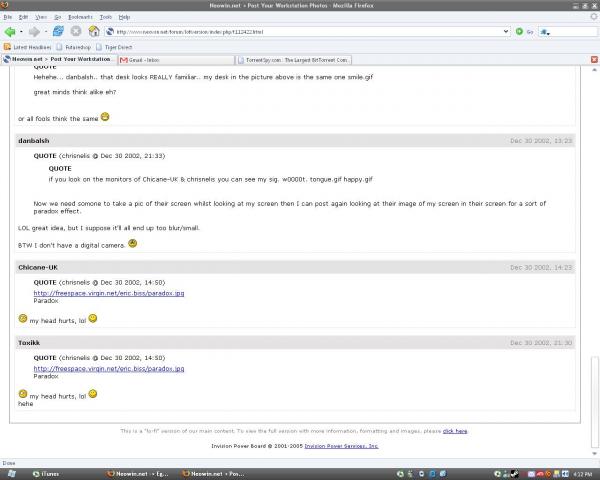The image size is (600, 480).
Task: Open Back button history dropdown arrow
Action: pos(21,32)
